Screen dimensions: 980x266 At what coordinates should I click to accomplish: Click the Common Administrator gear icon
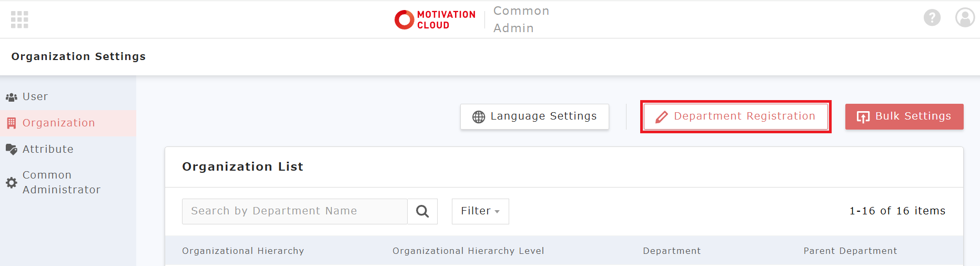point(12,183)
